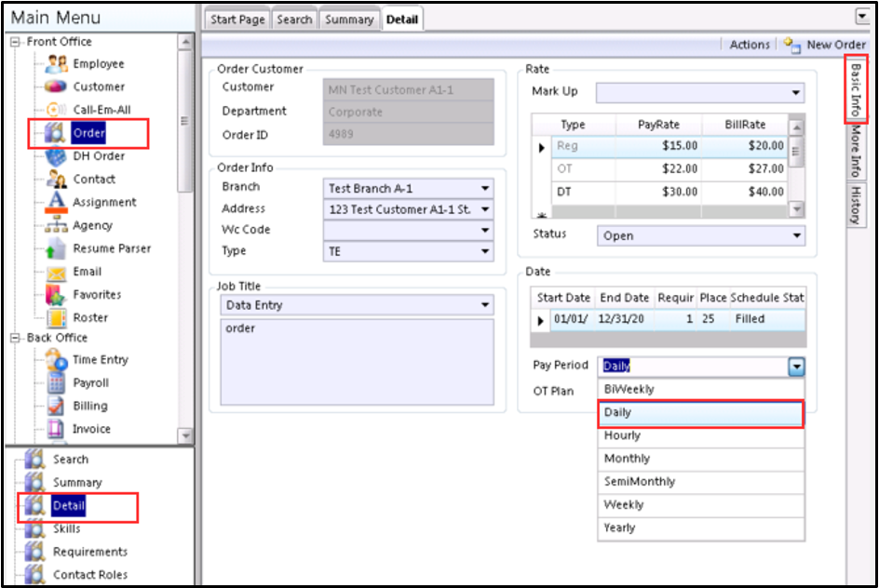Collapse the Back Office tree node
The width and height of the screenshot is (879, 588).
point(15,339)
